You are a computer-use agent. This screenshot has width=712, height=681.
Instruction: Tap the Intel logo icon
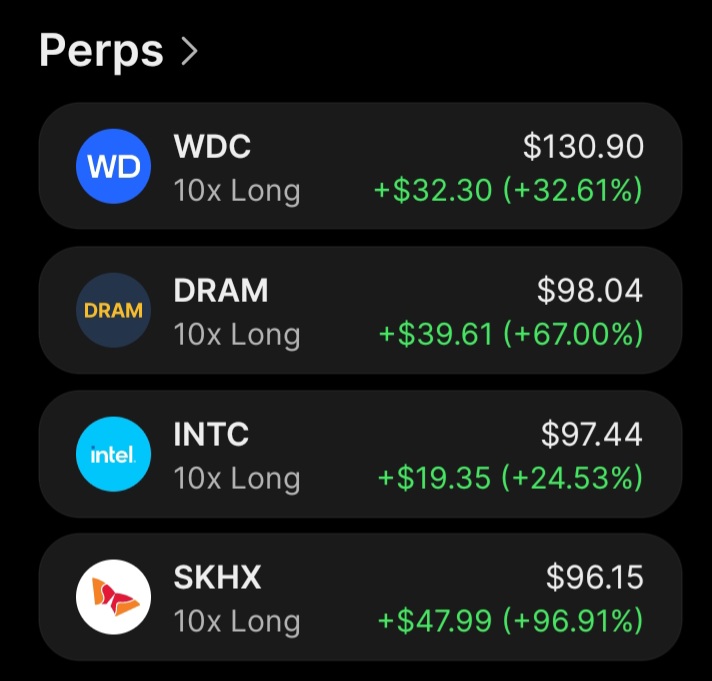pos(113,454)
